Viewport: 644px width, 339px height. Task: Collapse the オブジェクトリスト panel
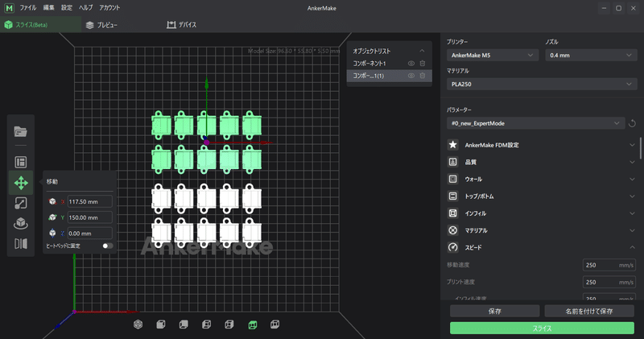[x=422, y=51]
